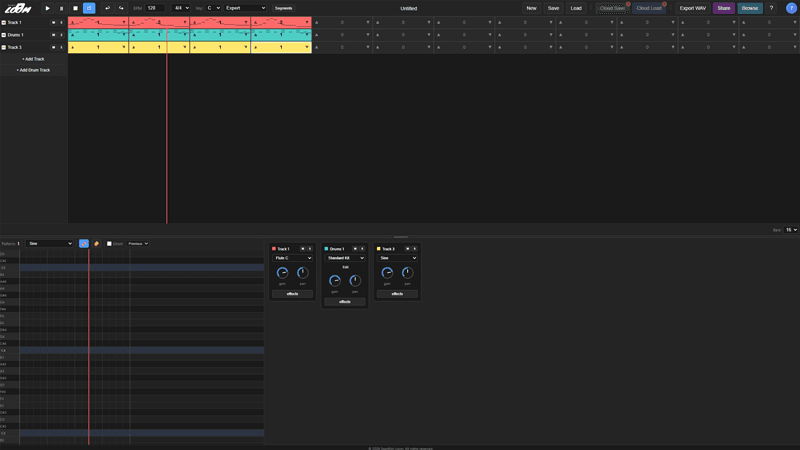Screen dimensions: 800x450
Task: Click the Segments button
Action: pyautogui.click(x=283, y=8)
